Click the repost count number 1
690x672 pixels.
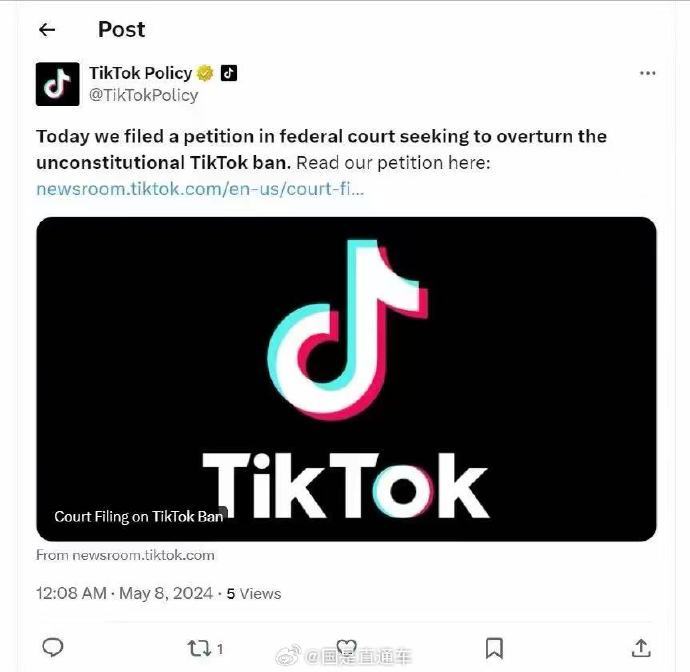(220, 648)
